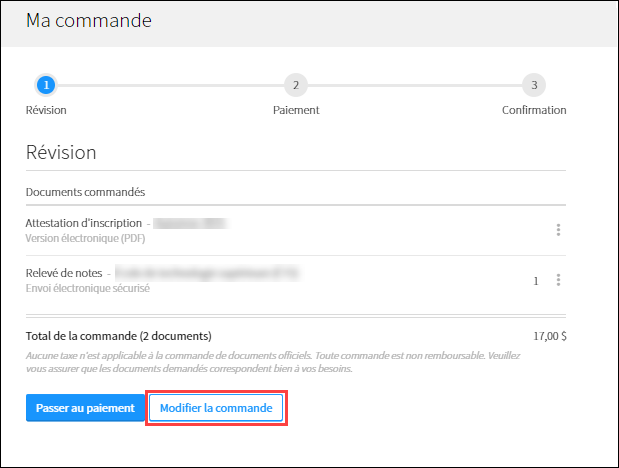
Task: Click the Modifier la commande button
Action: tap(216, 408)
